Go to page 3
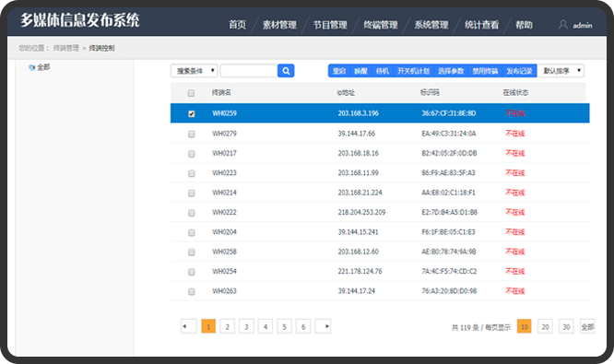This screenshot has width=614, height=364. (246, 326)
